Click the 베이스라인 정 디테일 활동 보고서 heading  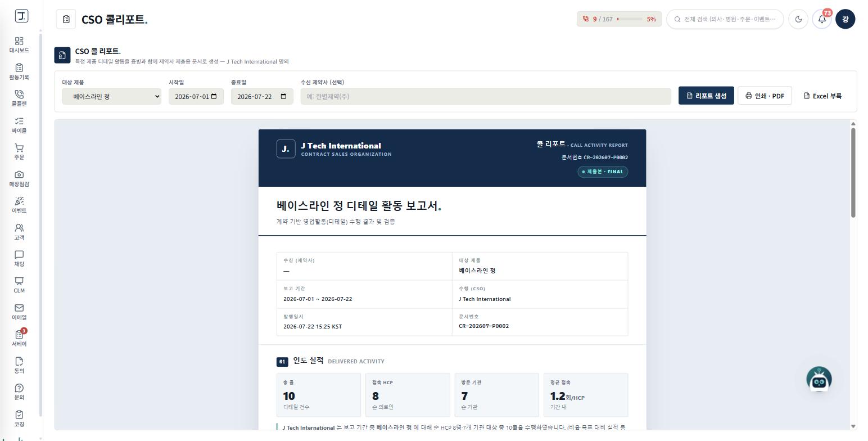coord(359,206)
